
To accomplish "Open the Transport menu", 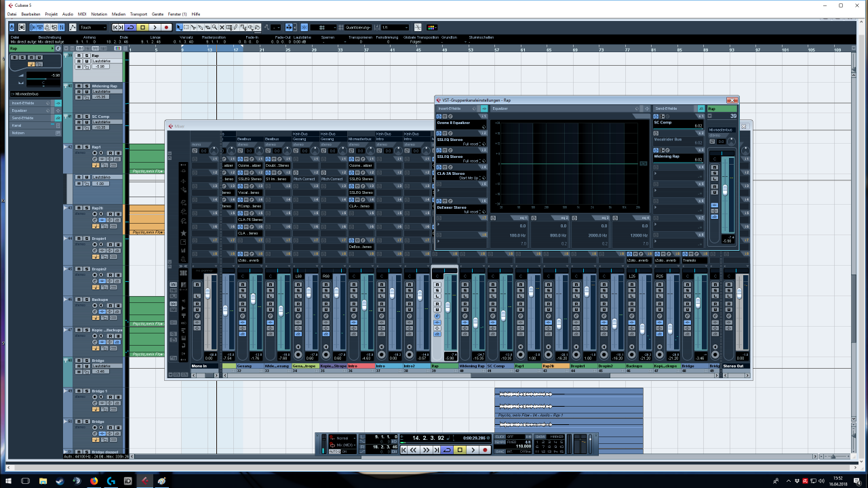I will pyautogui.click(x=138, y=14).
